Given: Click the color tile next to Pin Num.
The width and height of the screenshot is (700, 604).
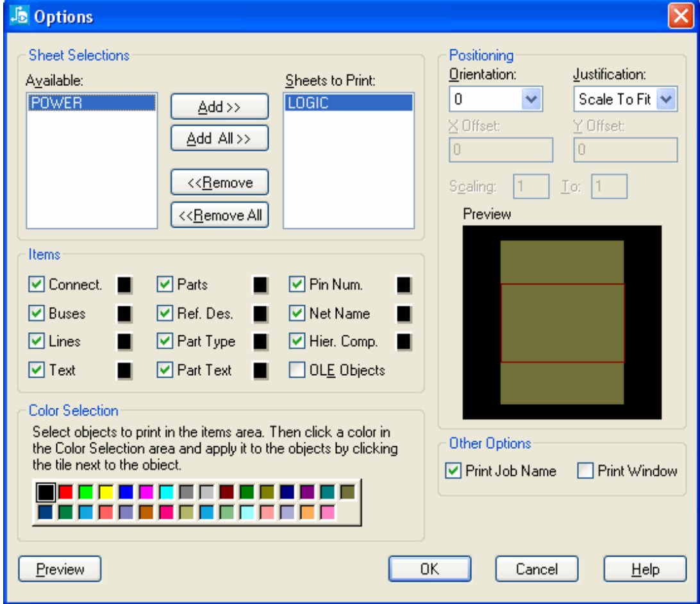Looking at the screenshot, I should click(x=404, y=285).
